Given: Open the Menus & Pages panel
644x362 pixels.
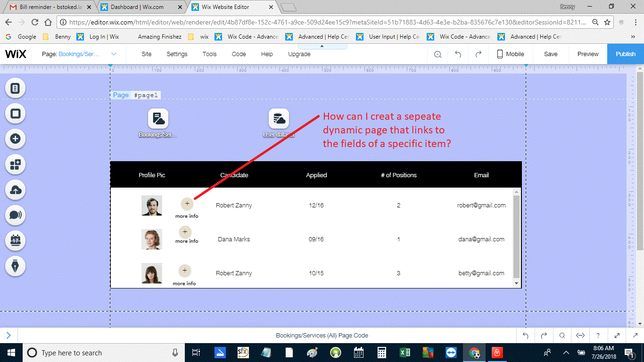Looking at the screenshot, I should 15,88.
